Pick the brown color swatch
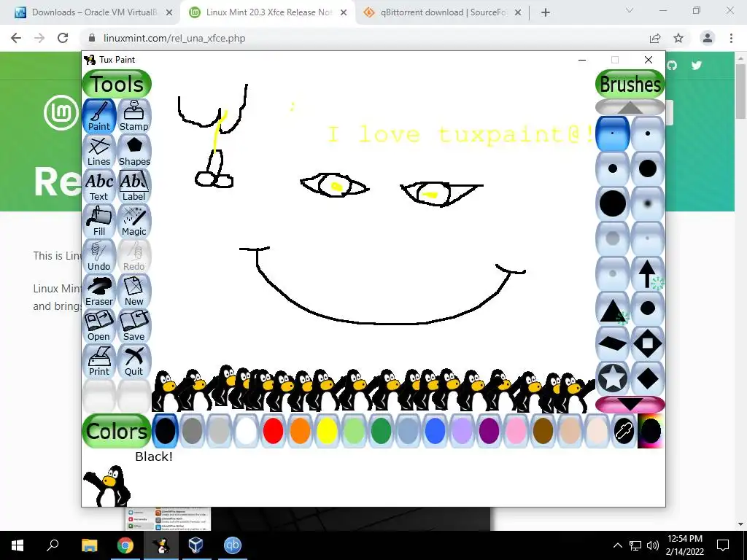This screenshot has height=560, width=747. click(x=543, y=431)
